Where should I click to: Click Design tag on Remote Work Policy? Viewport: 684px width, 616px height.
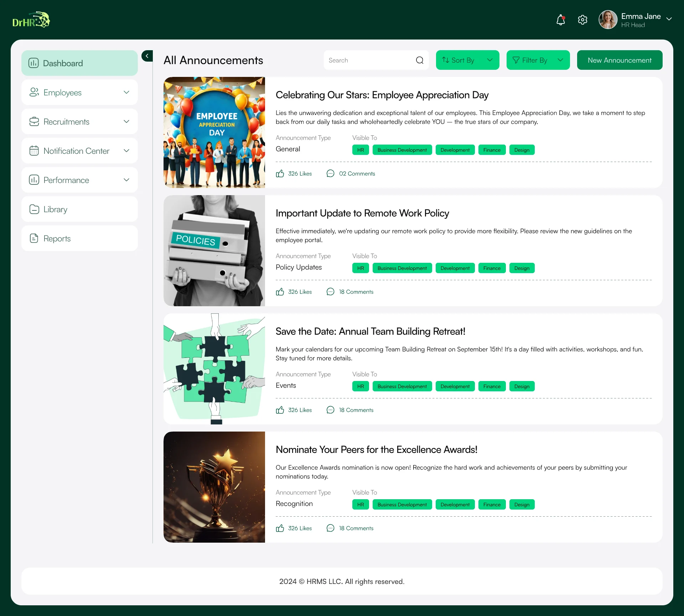[522, 268]
